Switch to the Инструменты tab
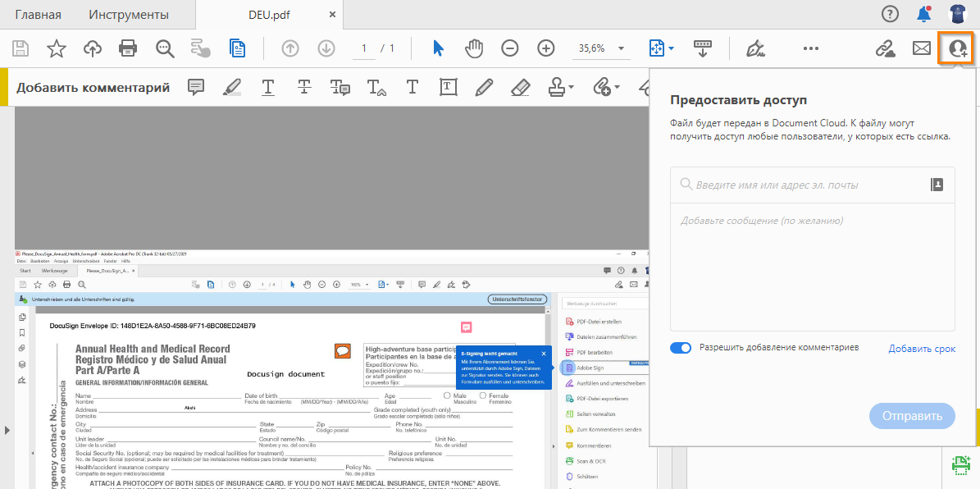Screen dimensions: 980x489 pos(131,14)
